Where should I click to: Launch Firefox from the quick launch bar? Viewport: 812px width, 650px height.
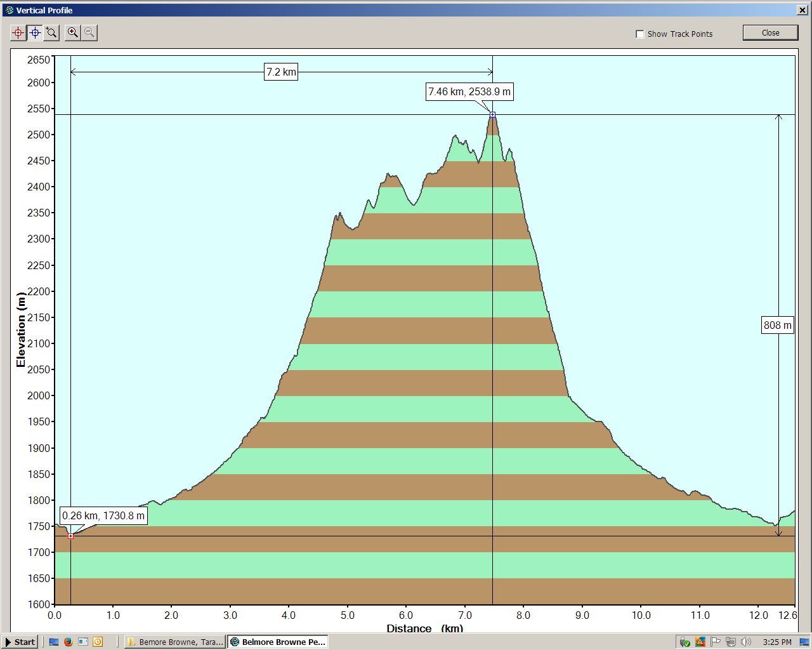69,642
